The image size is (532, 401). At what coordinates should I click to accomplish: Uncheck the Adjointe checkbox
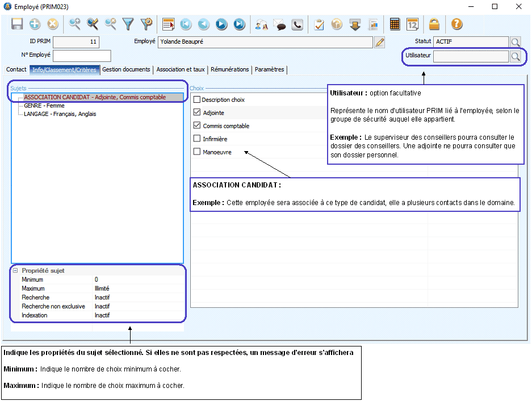[197, 113]
